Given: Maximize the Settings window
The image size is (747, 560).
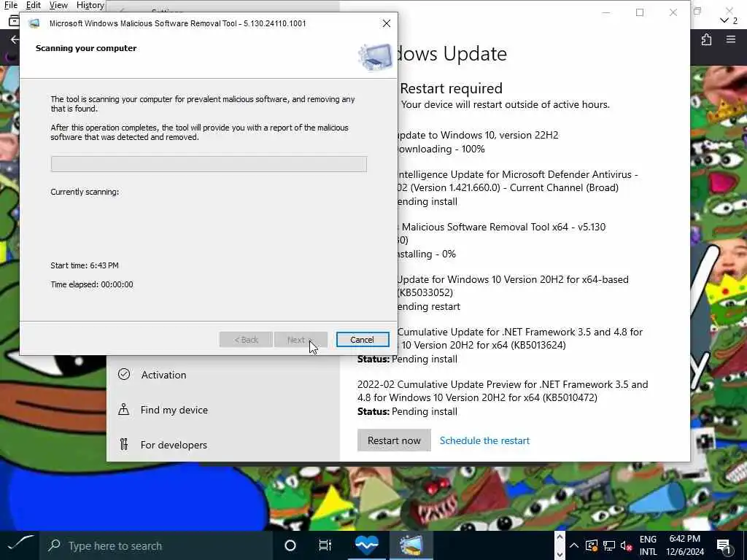Looking at the screenshot, I should 640,12.
